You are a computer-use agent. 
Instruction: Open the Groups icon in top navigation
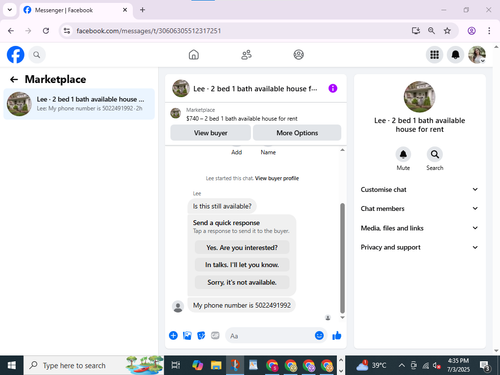(299, 55)
